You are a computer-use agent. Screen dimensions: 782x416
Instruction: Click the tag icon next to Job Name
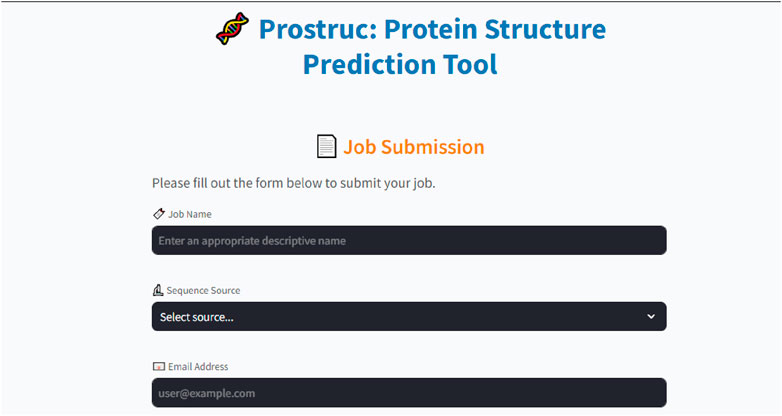pyautogui.click(x=159, y=214)
